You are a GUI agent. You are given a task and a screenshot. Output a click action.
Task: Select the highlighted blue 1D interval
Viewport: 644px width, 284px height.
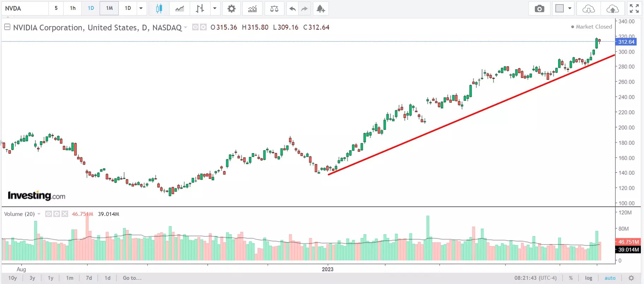pos(91,8)
